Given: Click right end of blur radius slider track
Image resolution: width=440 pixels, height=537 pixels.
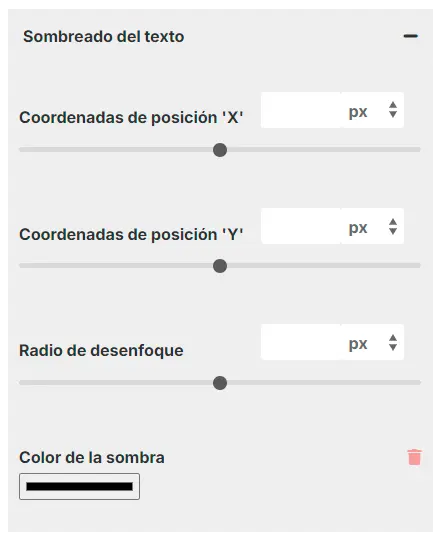Looking at the screenshot, I should coord(417,383).
